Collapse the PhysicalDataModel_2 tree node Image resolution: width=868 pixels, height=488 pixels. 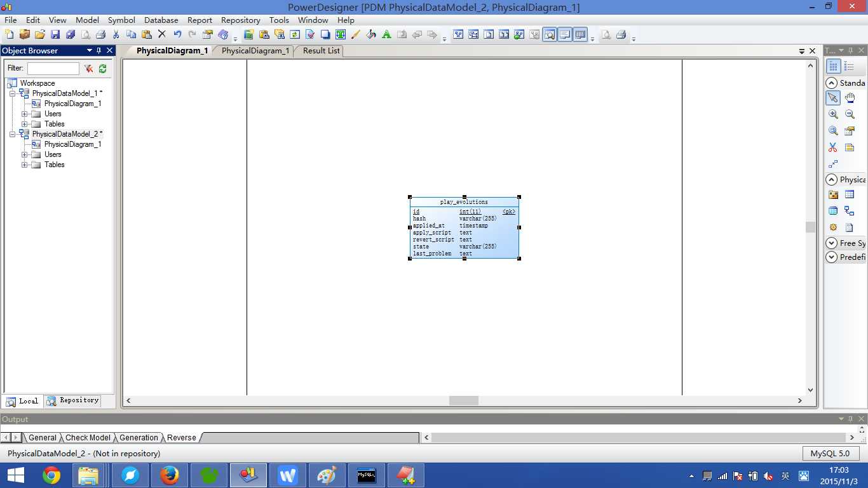12,134
